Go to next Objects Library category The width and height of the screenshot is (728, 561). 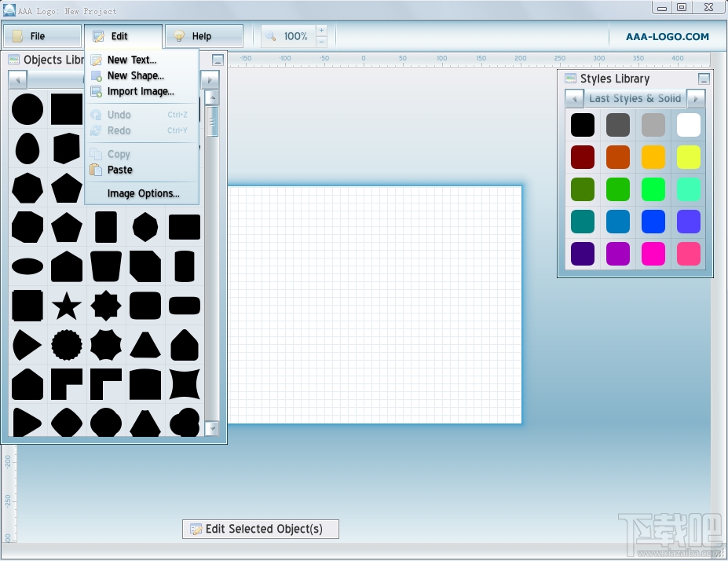(210, 80)
